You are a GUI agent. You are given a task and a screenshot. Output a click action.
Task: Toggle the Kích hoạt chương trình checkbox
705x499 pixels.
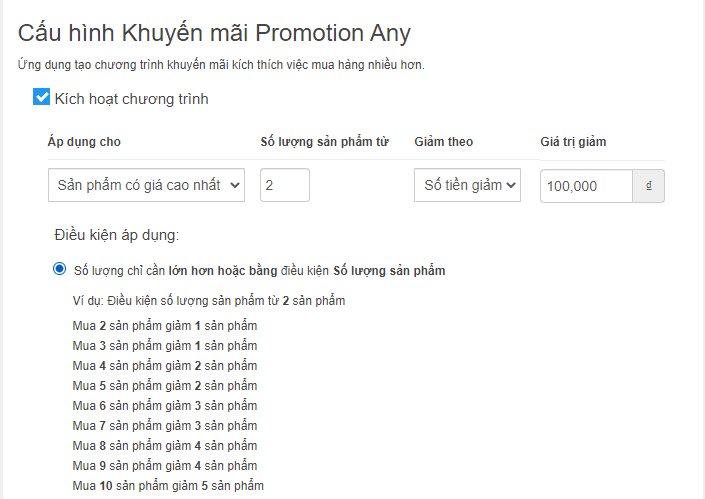(x=41, y=98)
